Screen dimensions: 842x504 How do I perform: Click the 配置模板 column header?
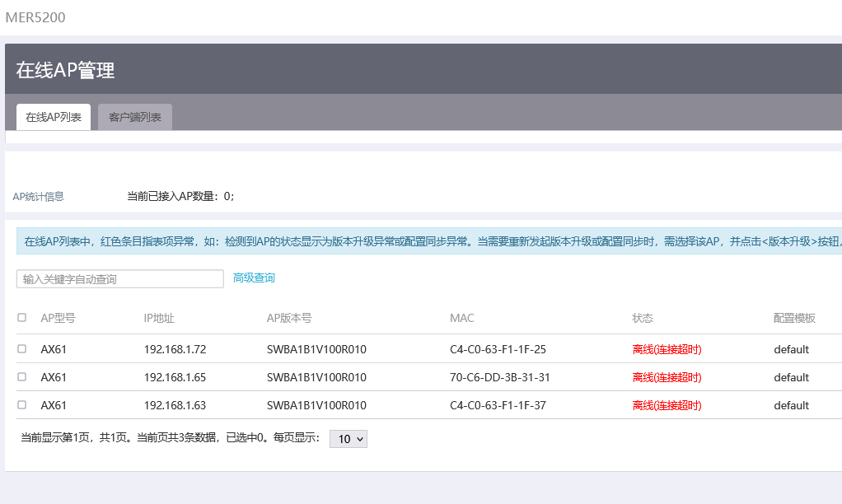pos(794,318)
